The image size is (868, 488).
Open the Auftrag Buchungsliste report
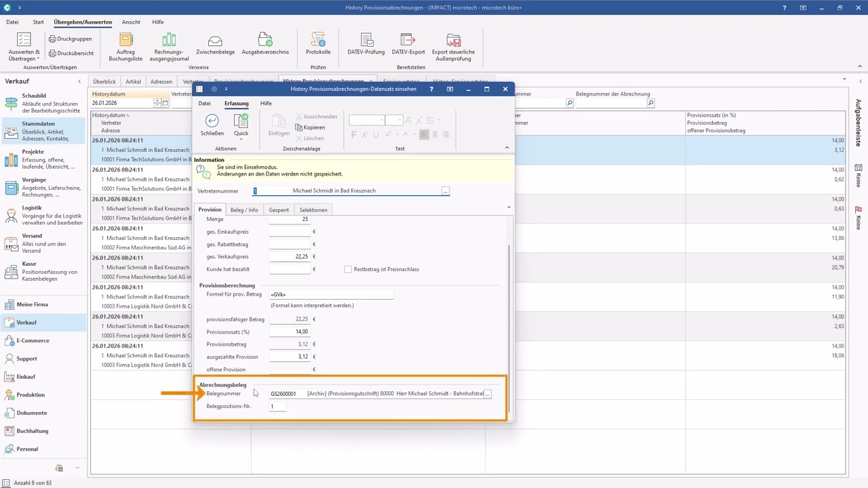coord(125,47)
